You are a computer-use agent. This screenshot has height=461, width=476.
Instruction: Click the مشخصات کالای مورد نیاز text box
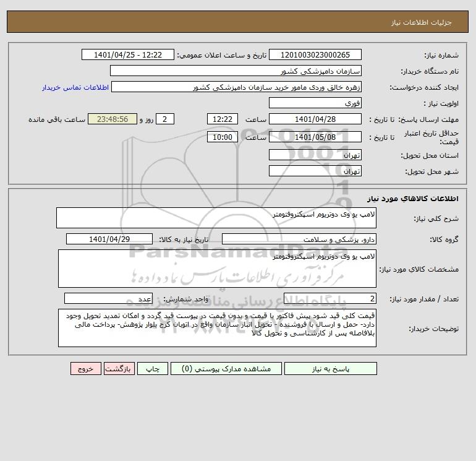coord(217,269)
